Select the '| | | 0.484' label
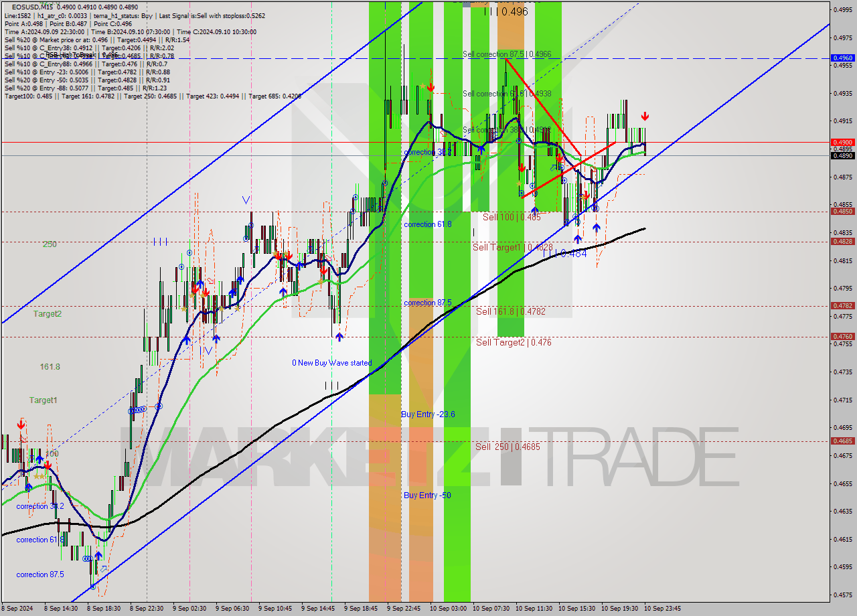Image resolution: width=857 pixels, height=616 pixels. [564, 254]
